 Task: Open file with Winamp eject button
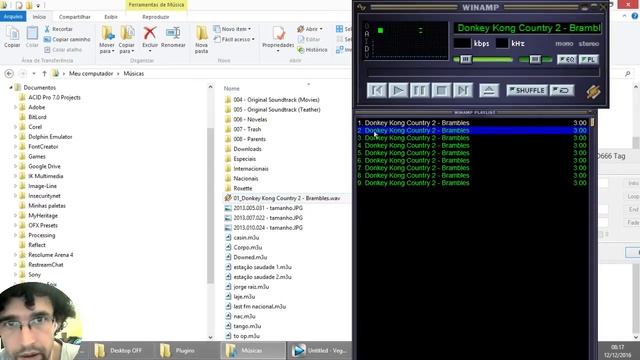(489, 90)
